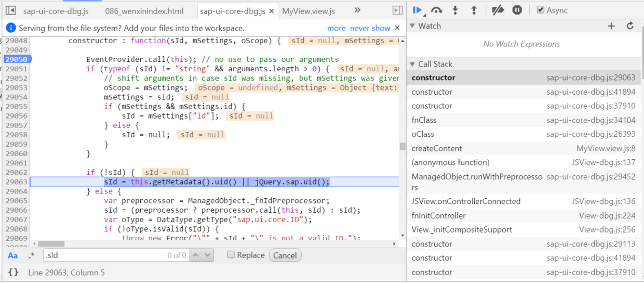The height and width of the screenshot is (283, 644).
Task: Click 'No Watch Expressions' placeholder text
Action: pos(521,44)
